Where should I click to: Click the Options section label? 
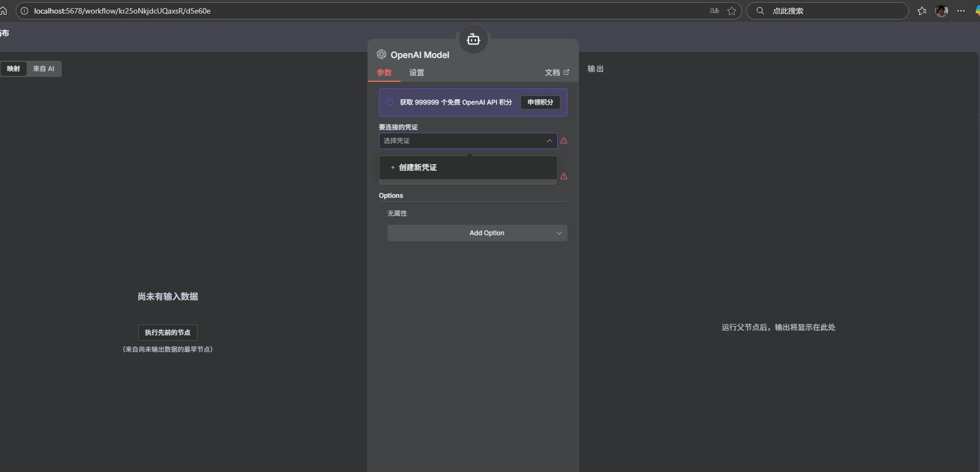click(391, 196)
